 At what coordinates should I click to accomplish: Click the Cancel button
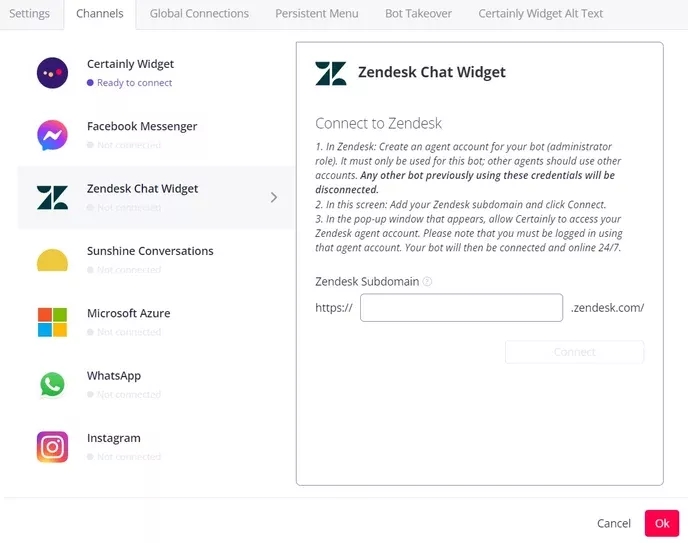point(614,523)
